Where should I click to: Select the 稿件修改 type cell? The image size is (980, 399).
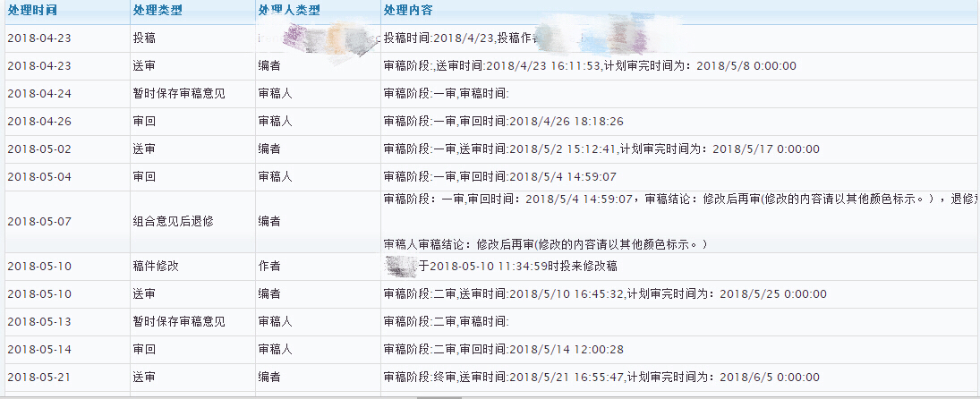pyautogui.click(x=157, y=266)
